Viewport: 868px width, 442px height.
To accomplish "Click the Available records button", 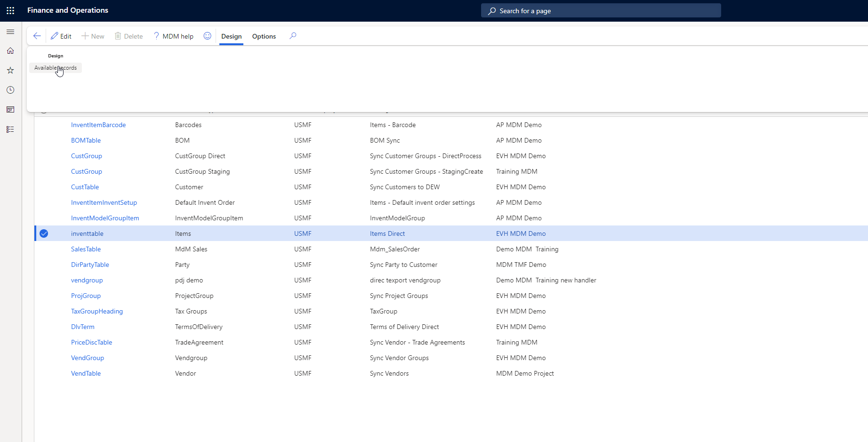I will click(x=56, y=68).
